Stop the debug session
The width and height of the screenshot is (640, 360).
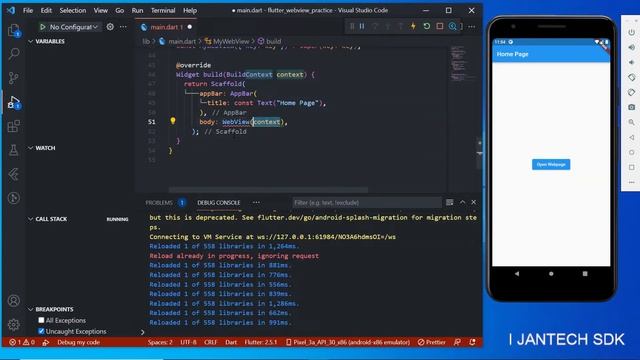[x=440, y=26]
